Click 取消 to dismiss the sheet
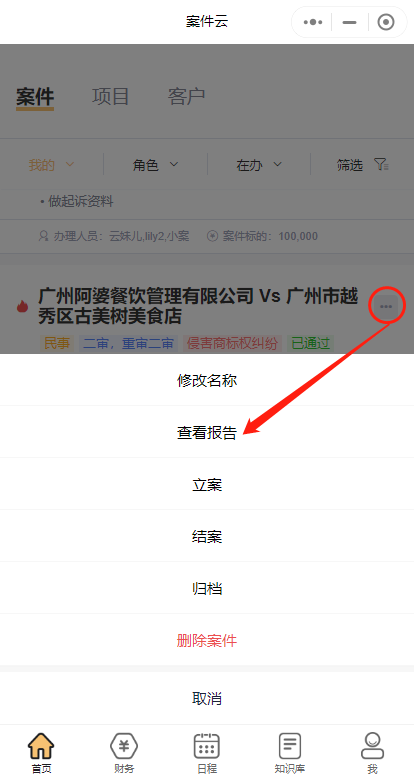 coord(207,698)
